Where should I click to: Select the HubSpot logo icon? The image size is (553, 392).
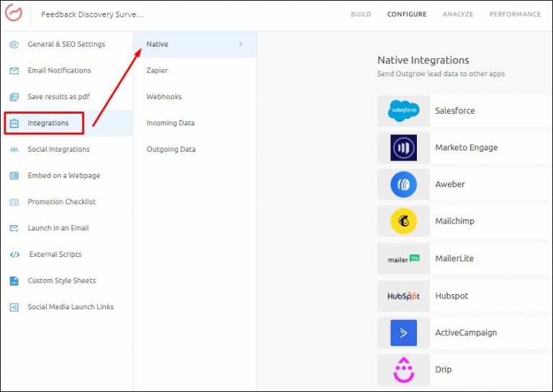(403, 296)
